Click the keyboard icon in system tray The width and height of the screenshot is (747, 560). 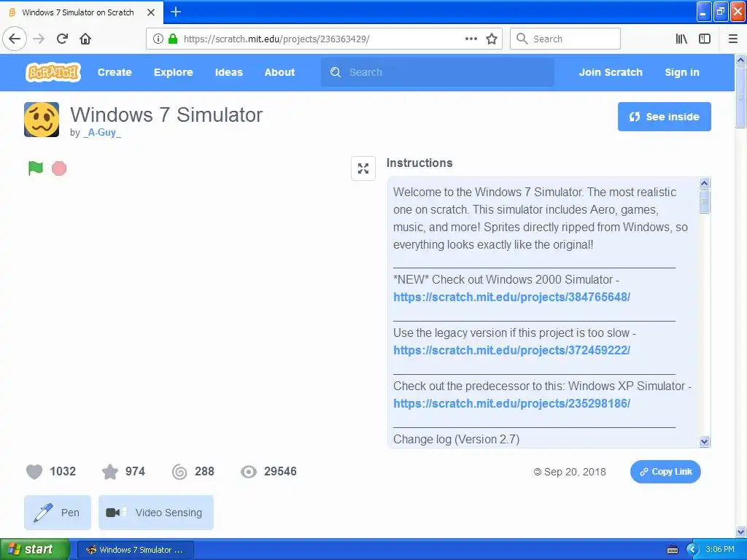[x=672, y=550]
